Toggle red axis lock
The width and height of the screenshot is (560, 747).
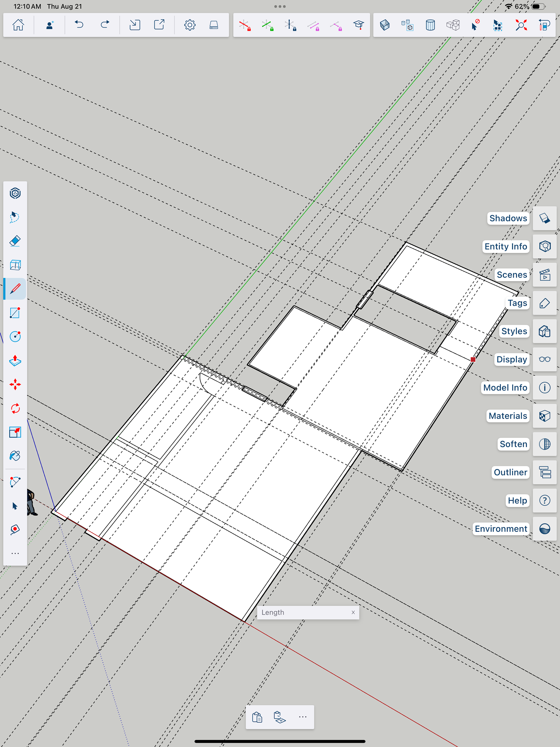tap(245, 25)
